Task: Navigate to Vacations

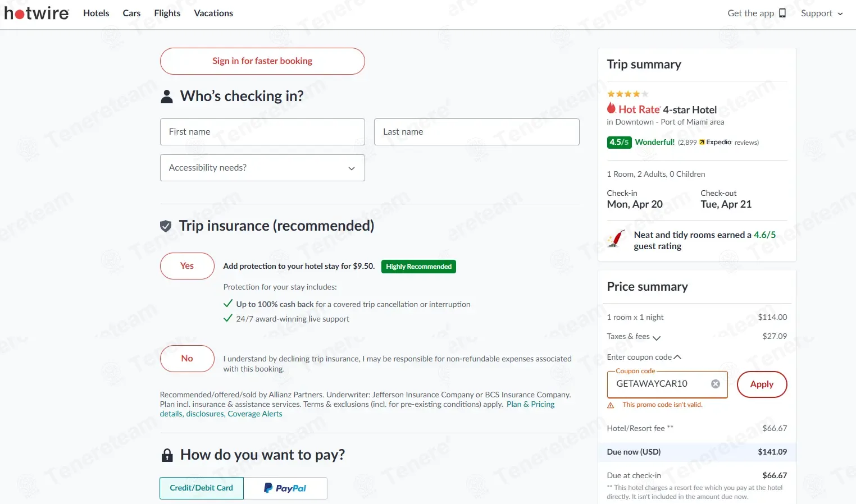Action: [x=213, y=13]
